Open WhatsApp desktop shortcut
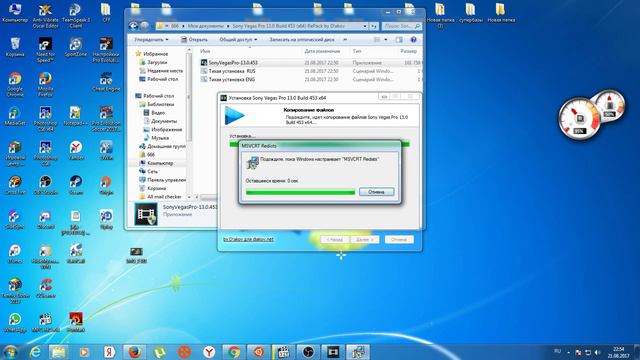Screen dimensions: 640x360 [15, 322]
